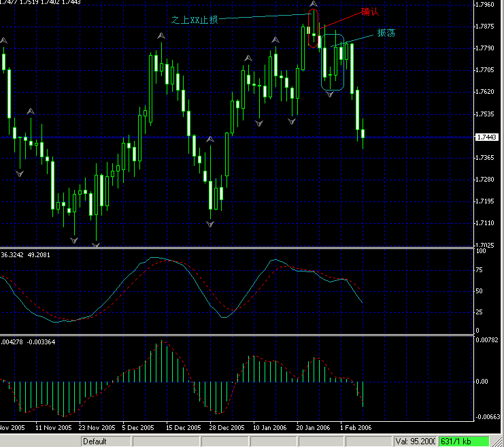Select the 23 Nov 2005 date label

(x=97, y=428)
